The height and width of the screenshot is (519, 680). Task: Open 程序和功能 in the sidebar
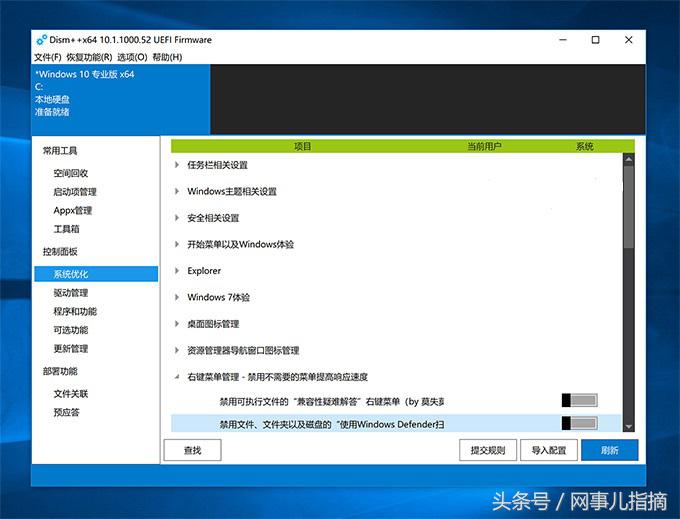75,312
